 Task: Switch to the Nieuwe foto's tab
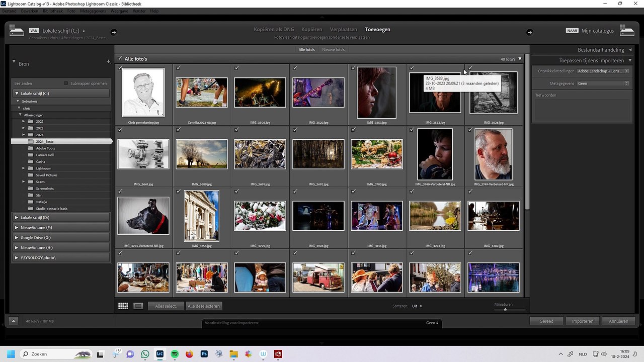coord(333,50)
